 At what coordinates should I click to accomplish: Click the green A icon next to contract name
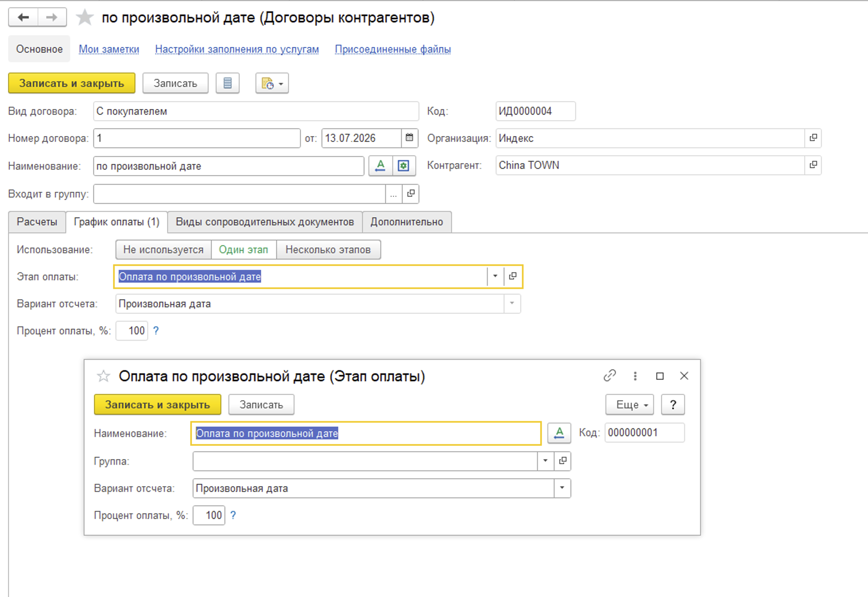click(x=380, y=166)
